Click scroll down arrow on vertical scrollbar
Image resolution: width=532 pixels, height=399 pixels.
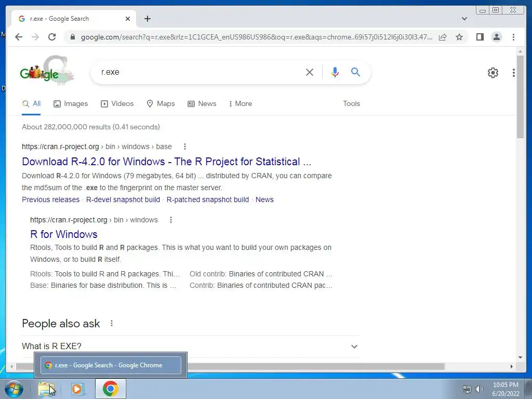[x=520, y=357]
